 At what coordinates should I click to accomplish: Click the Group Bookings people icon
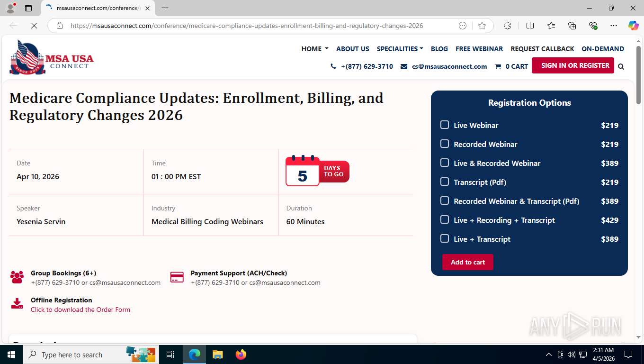pos(17,277)
